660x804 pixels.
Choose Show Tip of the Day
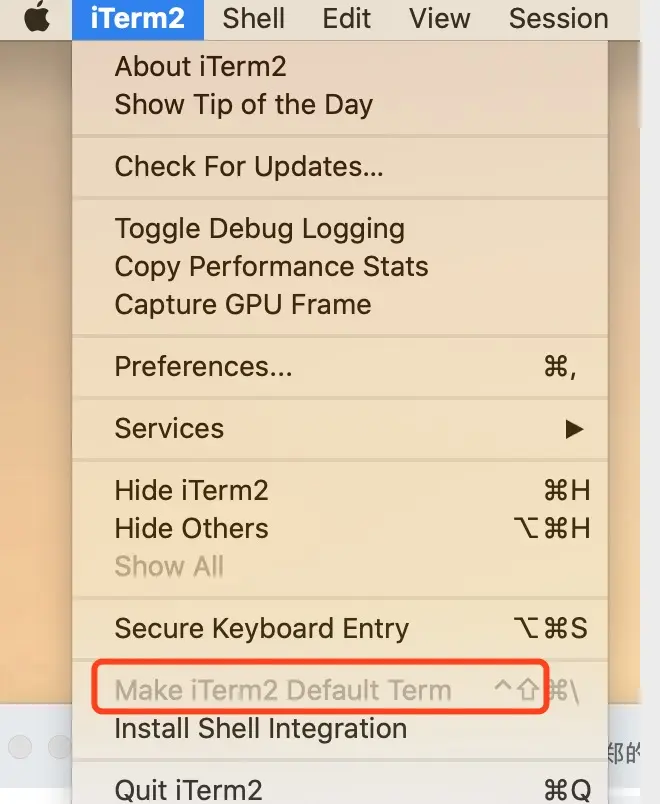tap(243, 105)
